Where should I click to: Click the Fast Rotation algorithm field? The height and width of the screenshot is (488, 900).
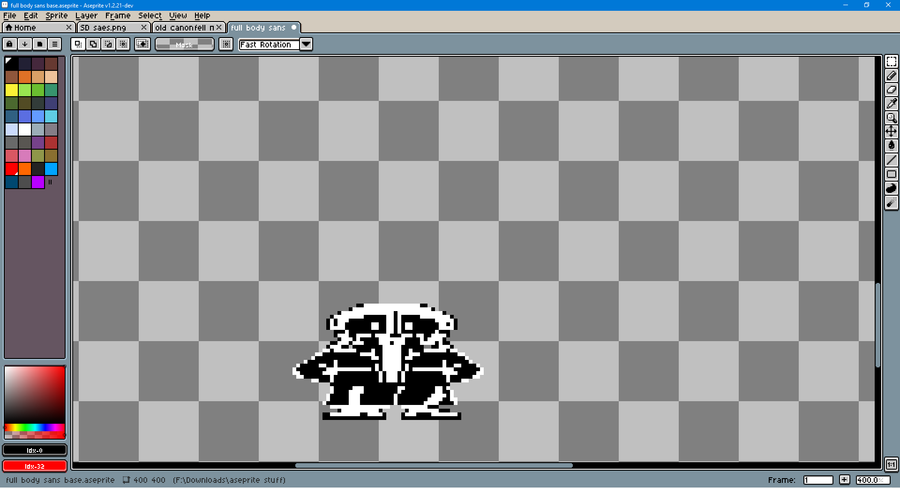pos(269,44)
